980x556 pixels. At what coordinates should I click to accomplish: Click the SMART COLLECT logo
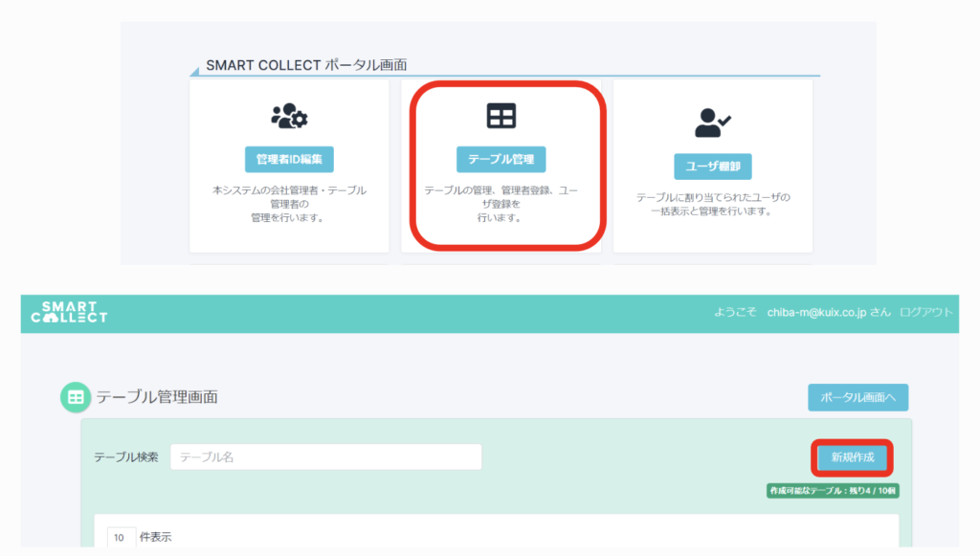point(69,312)
